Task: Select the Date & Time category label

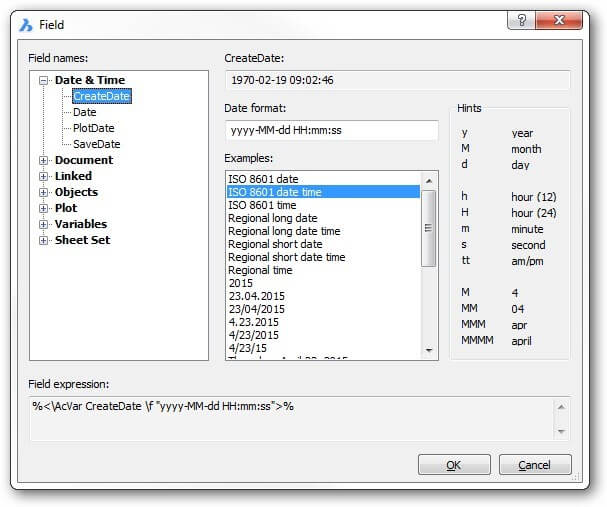Action: (x=90, y=80)
